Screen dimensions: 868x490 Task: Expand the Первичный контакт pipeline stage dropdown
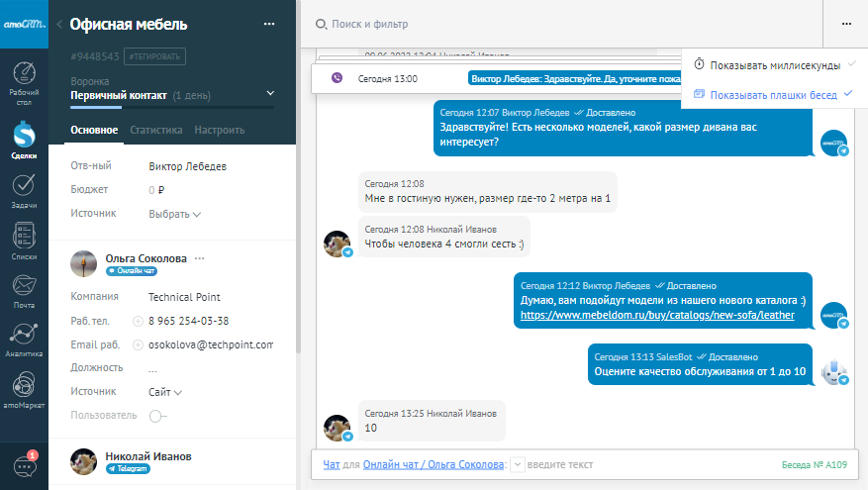(x=271, y=94)
